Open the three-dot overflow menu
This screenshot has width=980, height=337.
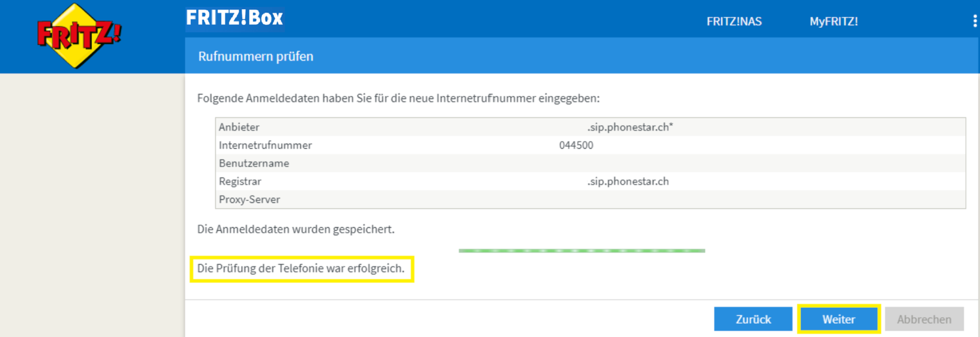coord(975,21)
